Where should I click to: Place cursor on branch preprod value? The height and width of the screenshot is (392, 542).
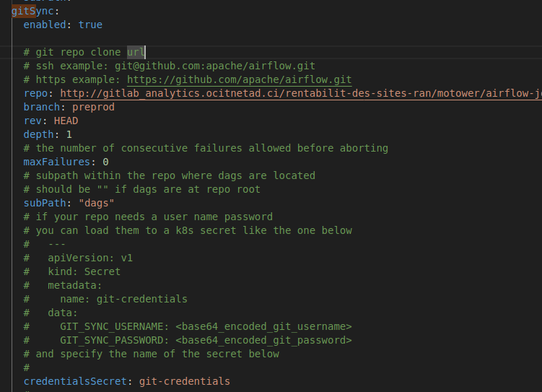coord(93,107)
